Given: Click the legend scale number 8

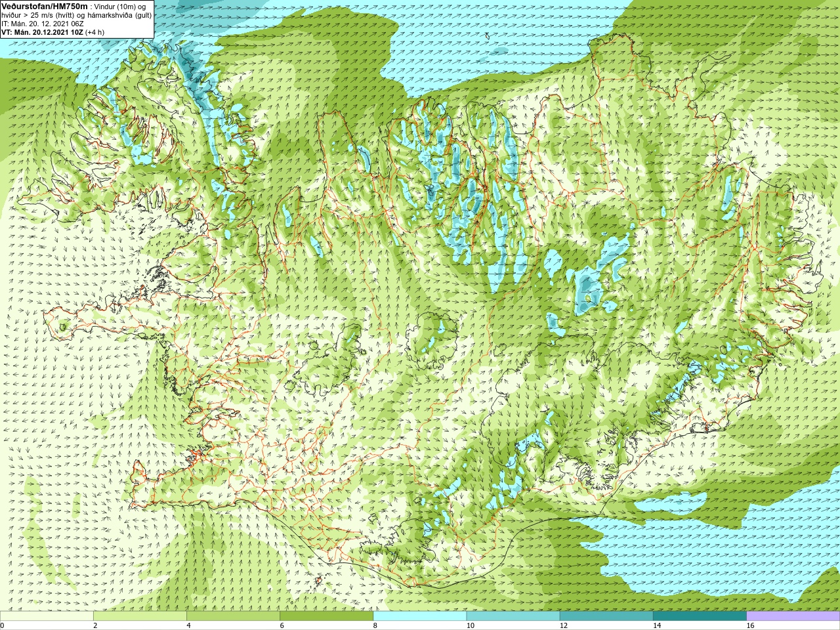Looking at the screenshot, I should tap(375, 625).
